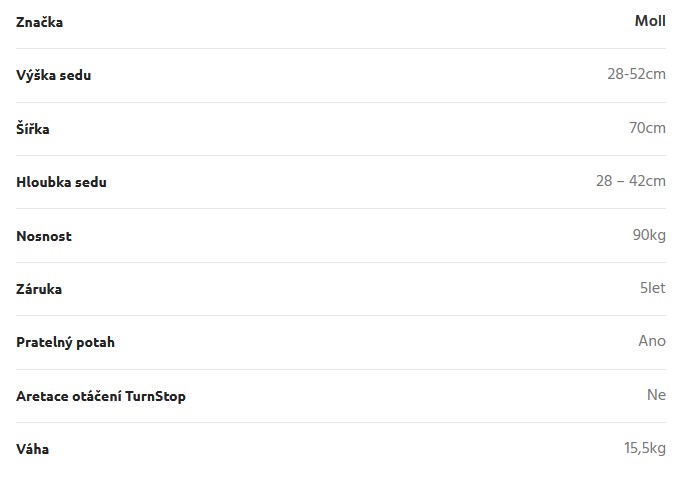This screenshot has height=479, width=684.
Task: Click the divider line under Značka row
Action: 341,48
